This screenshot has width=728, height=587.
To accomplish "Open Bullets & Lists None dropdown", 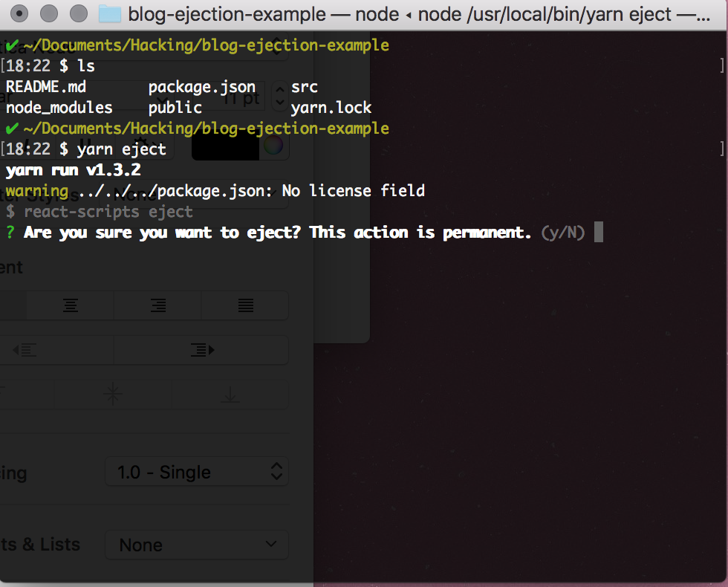I will point(197,544).
